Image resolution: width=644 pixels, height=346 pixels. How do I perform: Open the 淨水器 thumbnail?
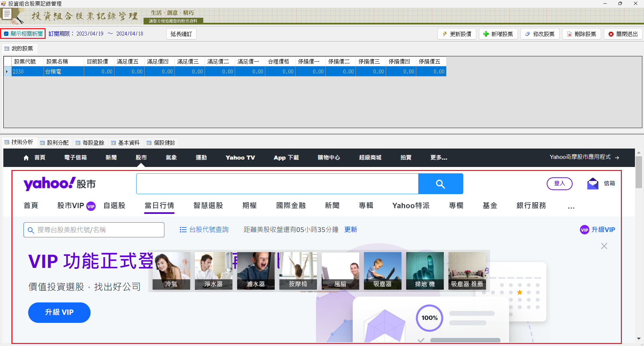[214, 271]
